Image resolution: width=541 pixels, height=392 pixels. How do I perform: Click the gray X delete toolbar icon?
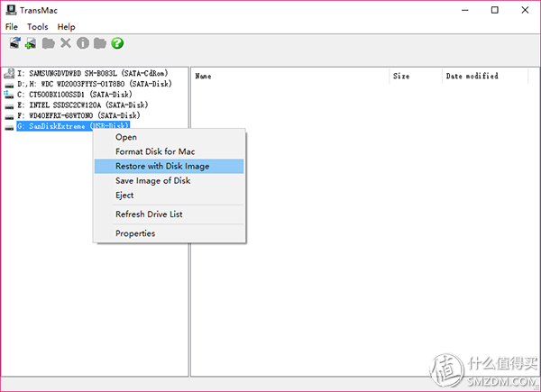coord(66,43)
